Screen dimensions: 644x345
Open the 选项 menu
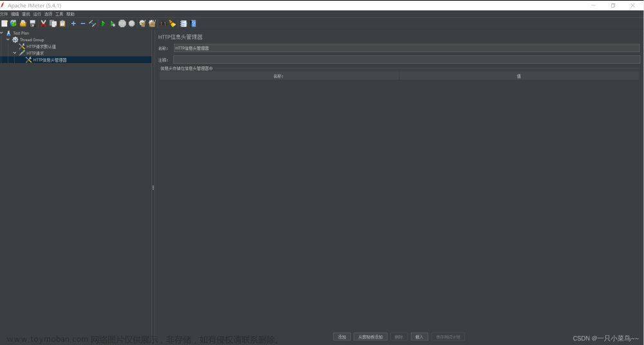[48, 14]
